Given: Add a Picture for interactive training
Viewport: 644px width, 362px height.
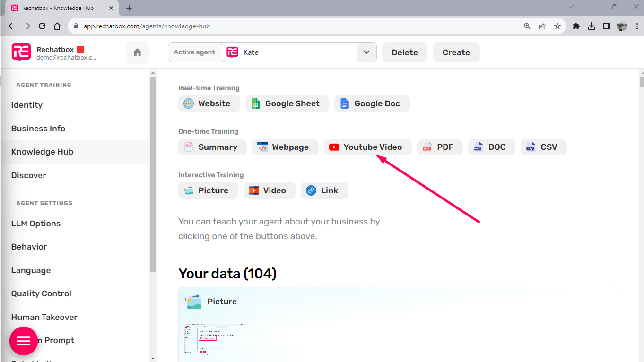Looking at the screenshot, I should [x=208, y=190].
